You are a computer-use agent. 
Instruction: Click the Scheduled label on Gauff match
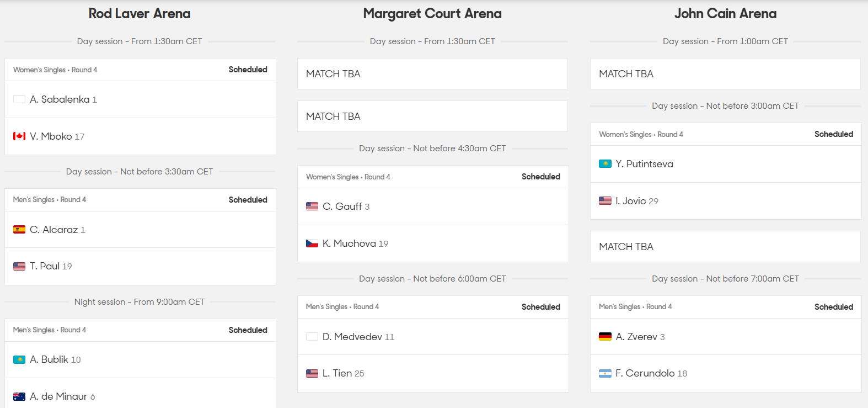pyautogui.click(x=541, y=176)
